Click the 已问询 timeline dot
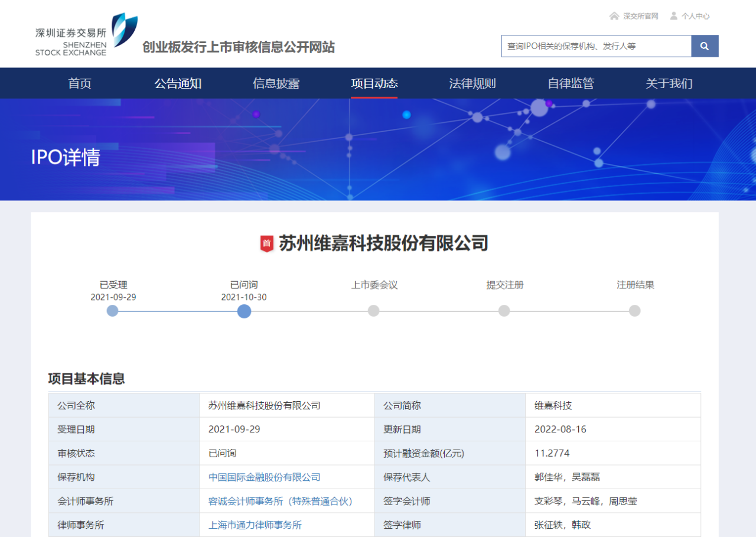Viewport: 756px width, 537px height. click(244, 311)
